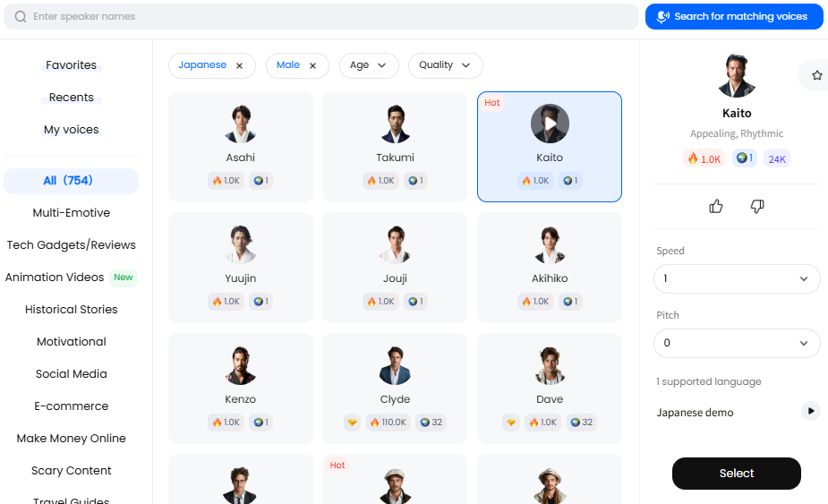Open the Favorites section
Viewport: 828px width, 504px height.
point(72,65)
